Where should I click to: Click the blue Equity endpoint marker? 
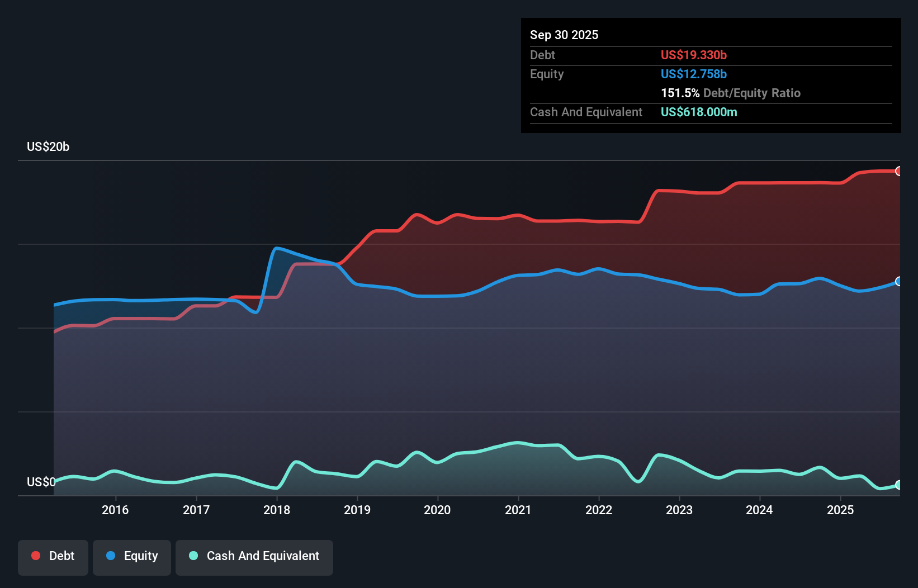point(898,281)
